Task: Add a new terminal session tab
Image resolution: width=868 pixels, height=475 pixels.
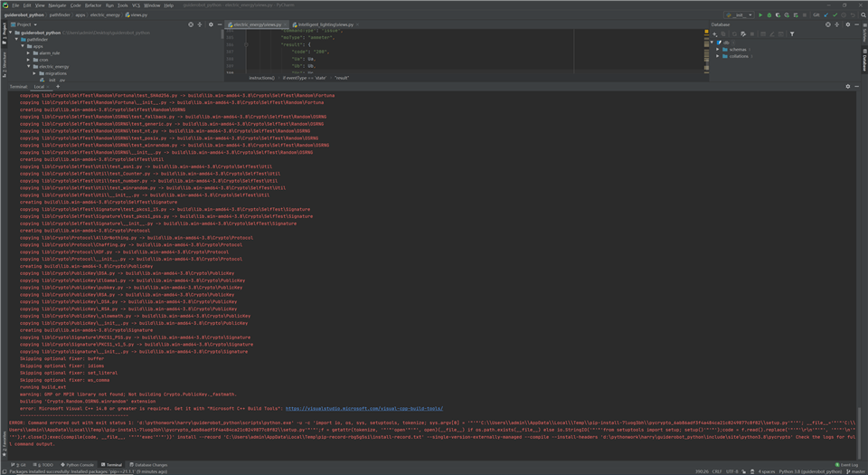Action: 58,86
